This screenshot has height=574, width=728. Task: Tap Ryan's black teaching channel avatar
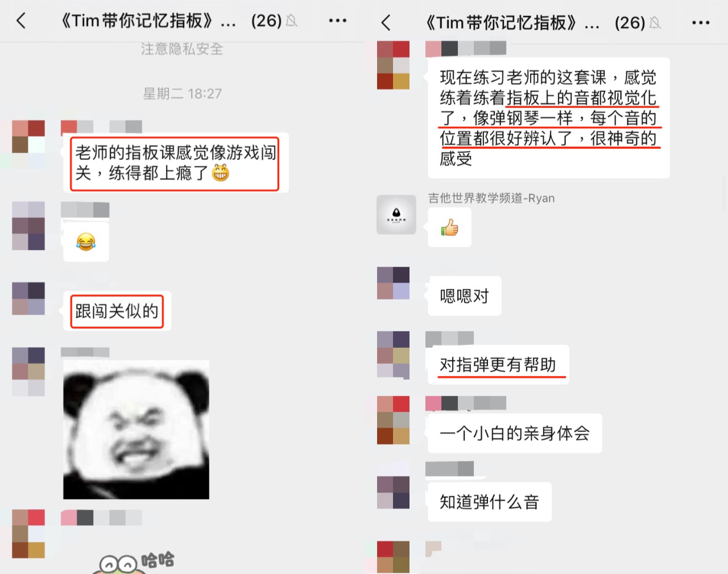[396, 215]
